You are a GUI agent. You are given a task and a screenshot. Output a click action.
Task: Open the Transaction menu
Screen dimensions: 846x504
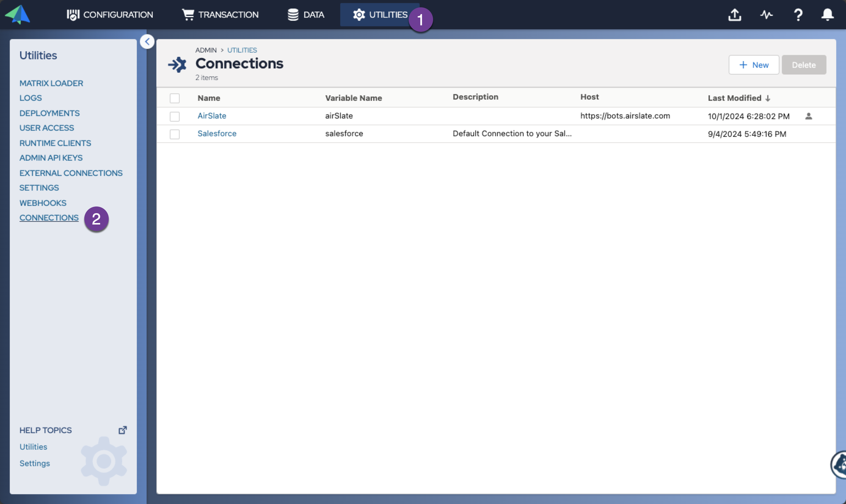coord(220,15)
